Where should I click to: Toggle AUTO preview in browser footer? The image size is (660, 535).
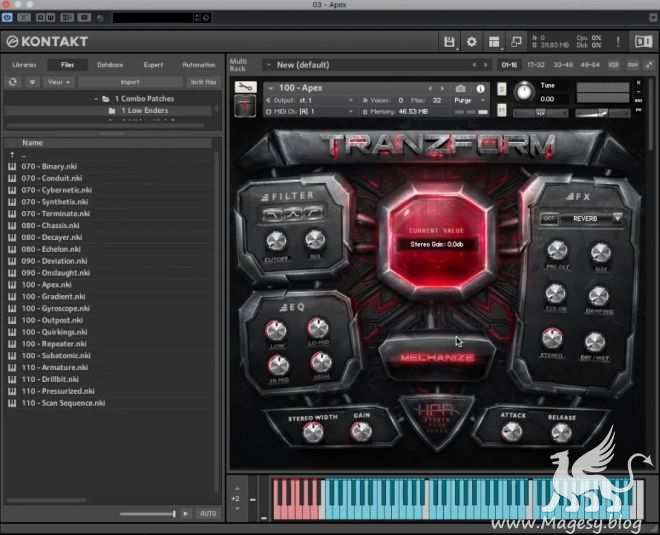[208, 514]
